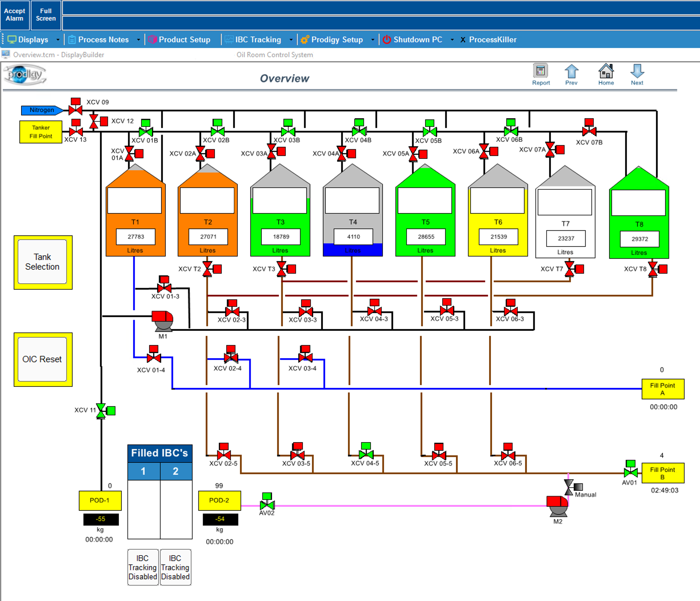Toggle valve AV01 near Fill Point B
Image resolution: width=700 pixels, height=601 pixels.
[631, 469]
